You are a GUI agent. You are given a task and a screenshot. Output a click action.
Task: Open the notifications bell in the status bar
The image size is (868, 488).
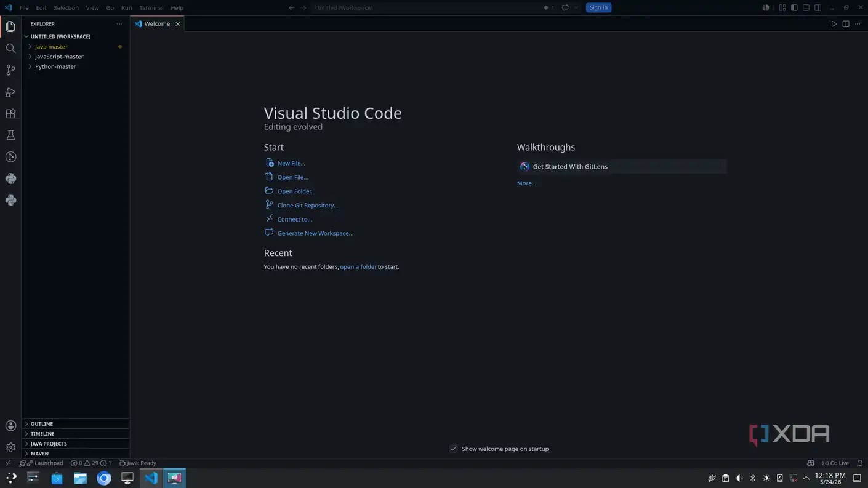tap(860, 463)
